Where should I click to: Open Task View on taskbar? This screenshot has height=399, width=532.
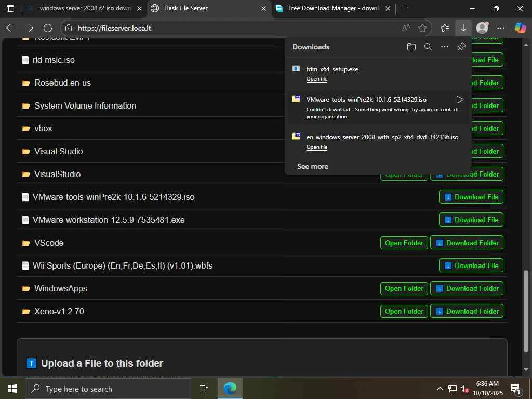204,389
